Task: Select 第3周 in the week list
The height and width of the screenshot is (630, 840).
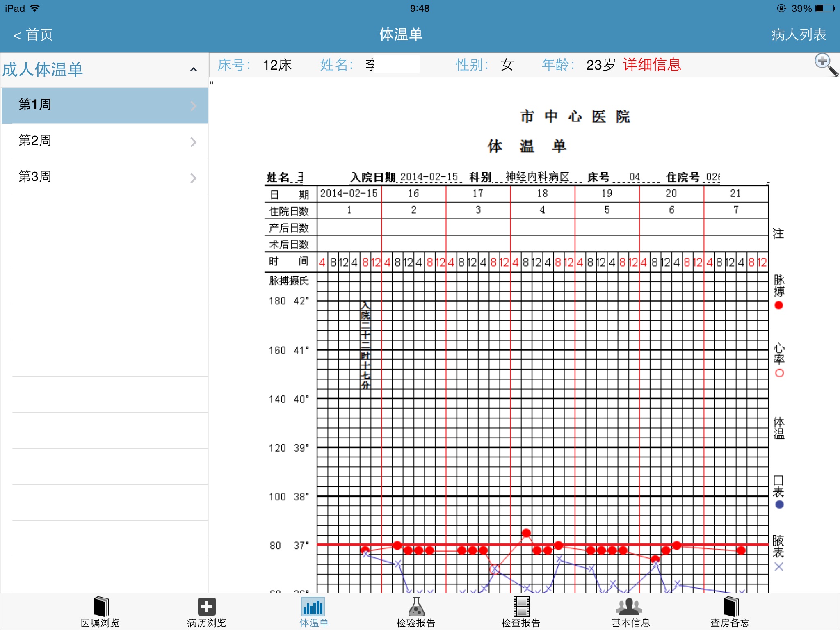Action: pos(105,178)
